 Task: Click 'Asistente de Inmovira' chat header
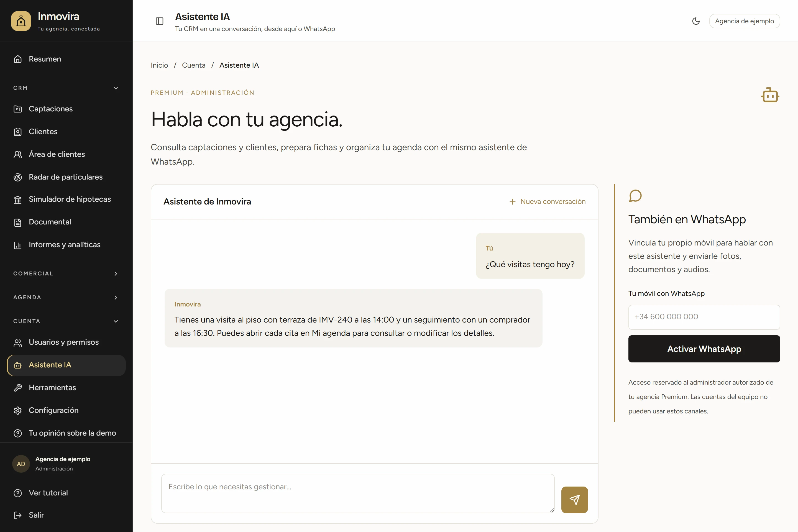pos(207,201)
